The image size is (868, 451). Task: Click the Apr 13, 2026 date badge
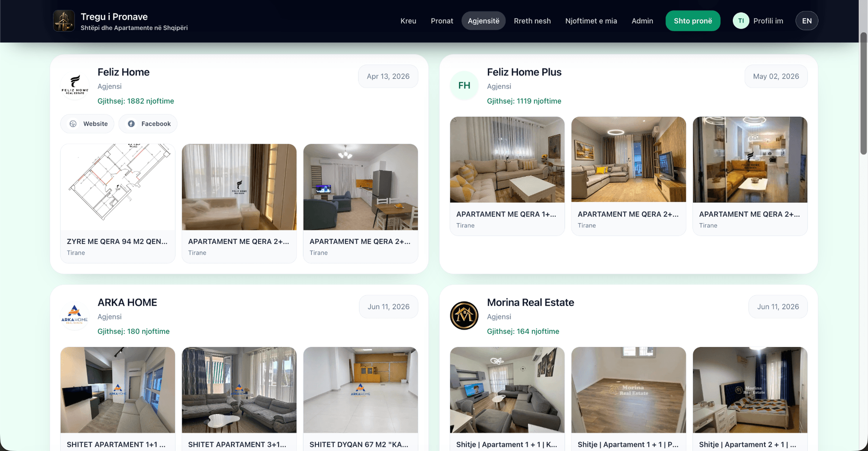388,76
